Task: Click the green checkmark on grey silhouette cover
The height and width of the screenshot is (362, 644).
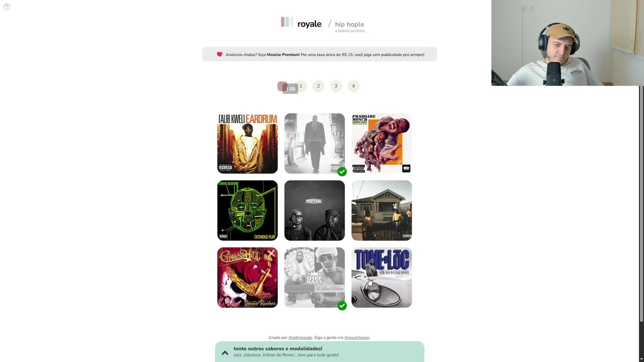Action: (x=342, y=171)
